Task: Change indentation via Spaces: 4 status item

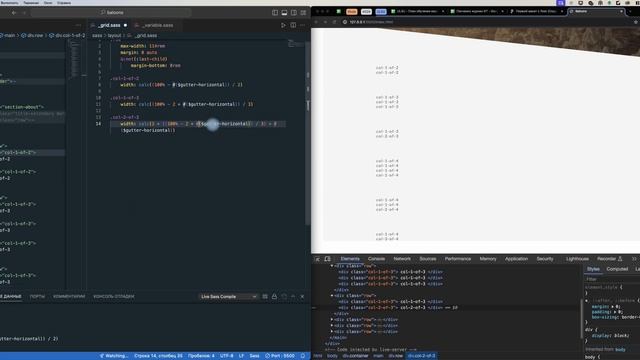Action: pos(201,356)
